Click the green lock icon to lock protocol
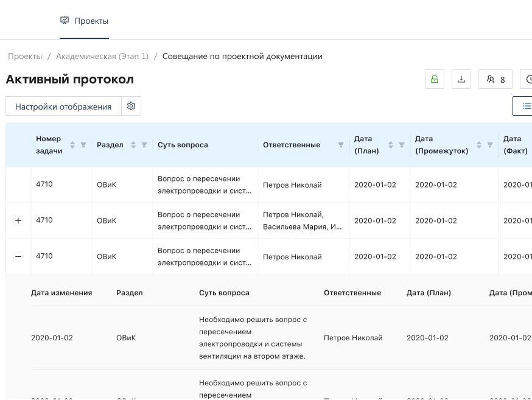The width and height of the screenshot is (532, 400). (x=434, y=79)
